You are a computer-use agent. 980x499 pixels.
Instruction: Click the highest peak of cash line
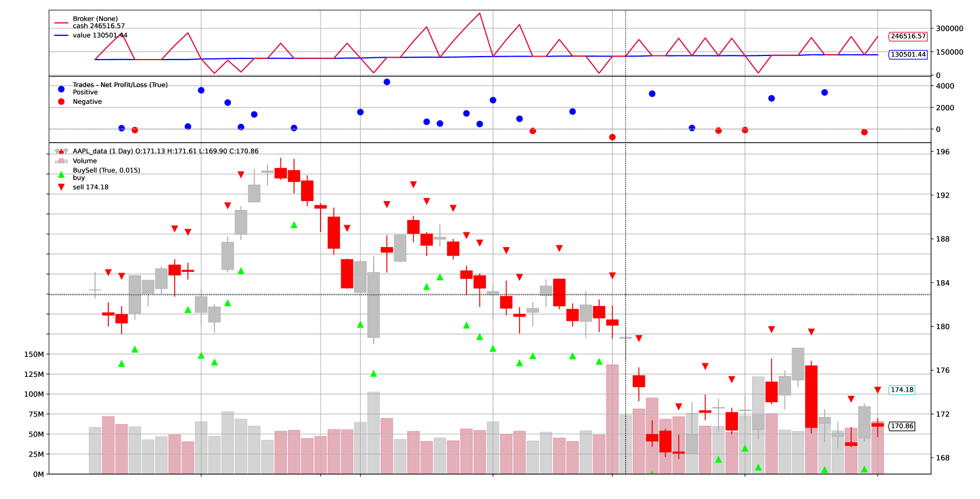tap(479, 13)
